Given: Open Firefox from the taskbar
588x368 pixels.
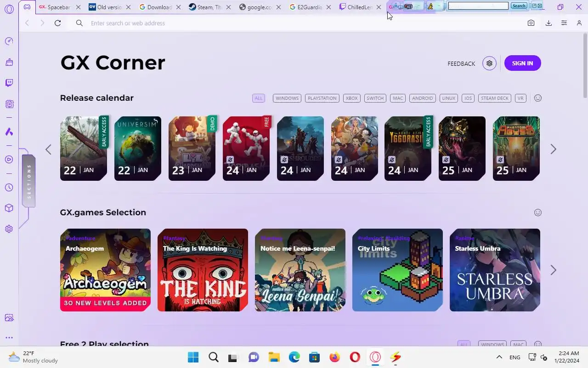Looking at the screenshot, I should [334, 357].
